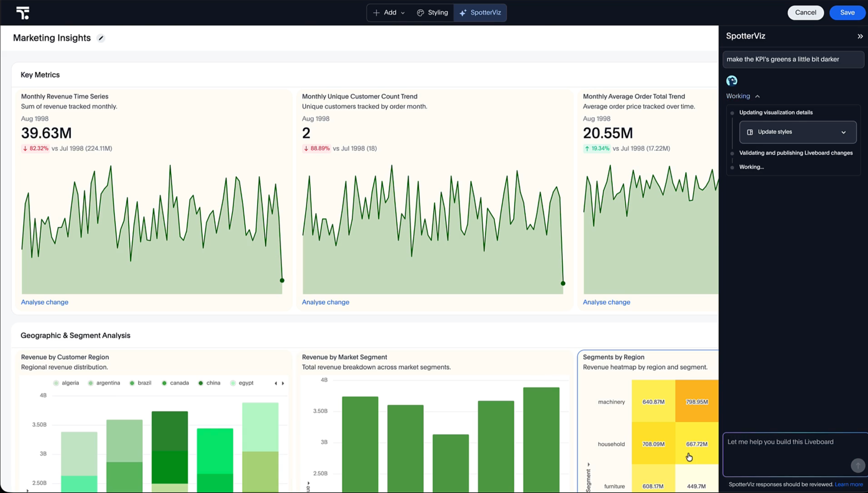Click the machinery 798.95M heatmap cell
868x493 pixels.
tap(696, 401)
